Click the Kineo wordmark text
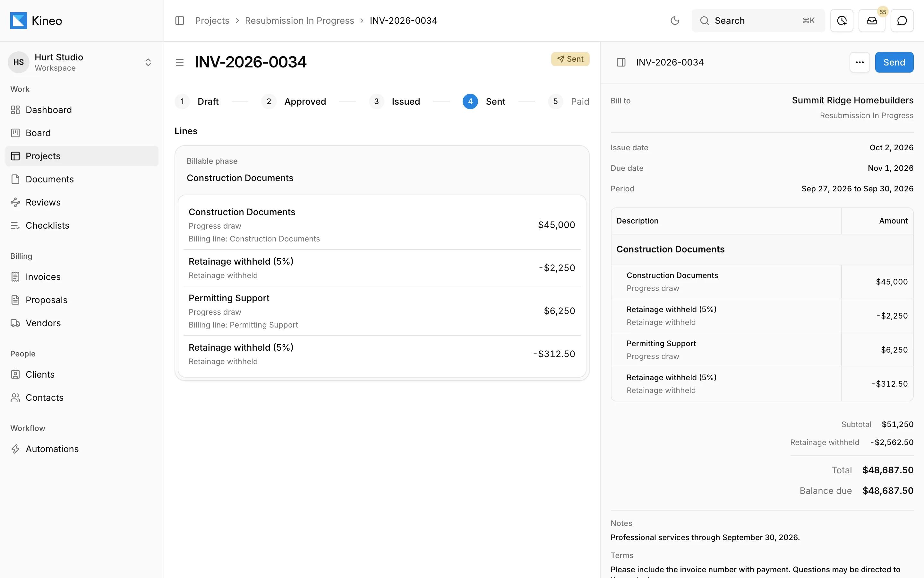This screenshot has height=578, width=924. tap(47, 21)
